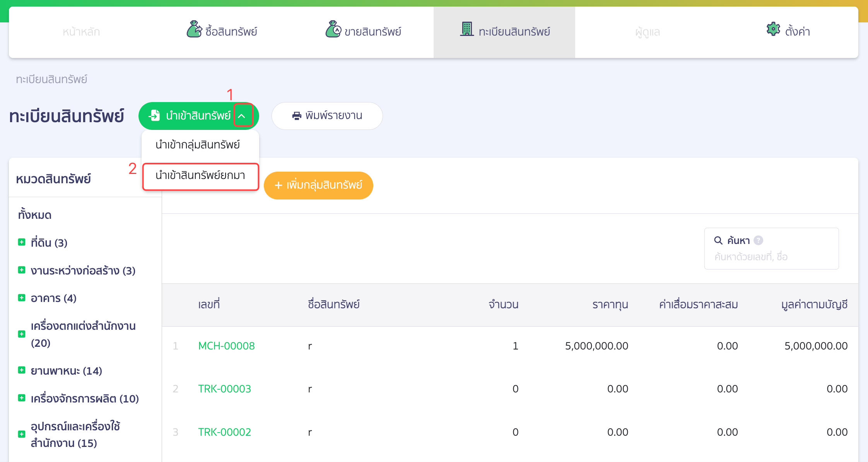Click the มูลค่าตามบัญชี column header
This screenshot has height=462, width=868.
pos(814,305)
